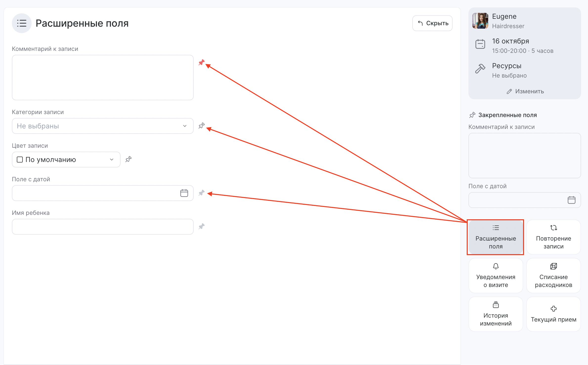Unpin the Комментарий к записи field

(202, 62)
